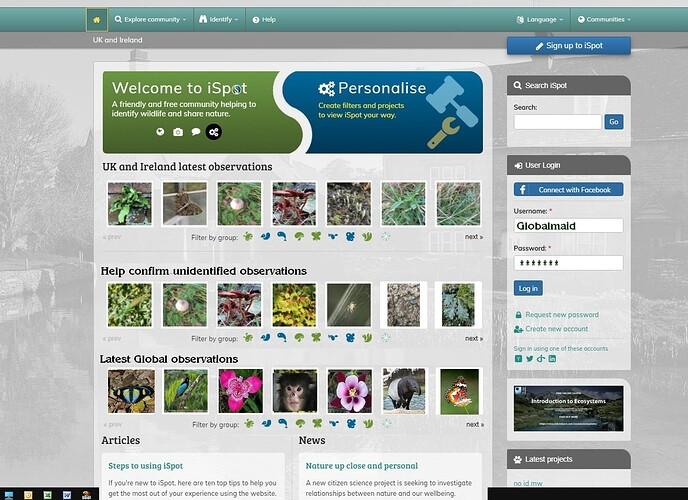Filter UK and Ireland observations by mushroom fungi icon
688x500 pixels.
[x=299, y=236]
